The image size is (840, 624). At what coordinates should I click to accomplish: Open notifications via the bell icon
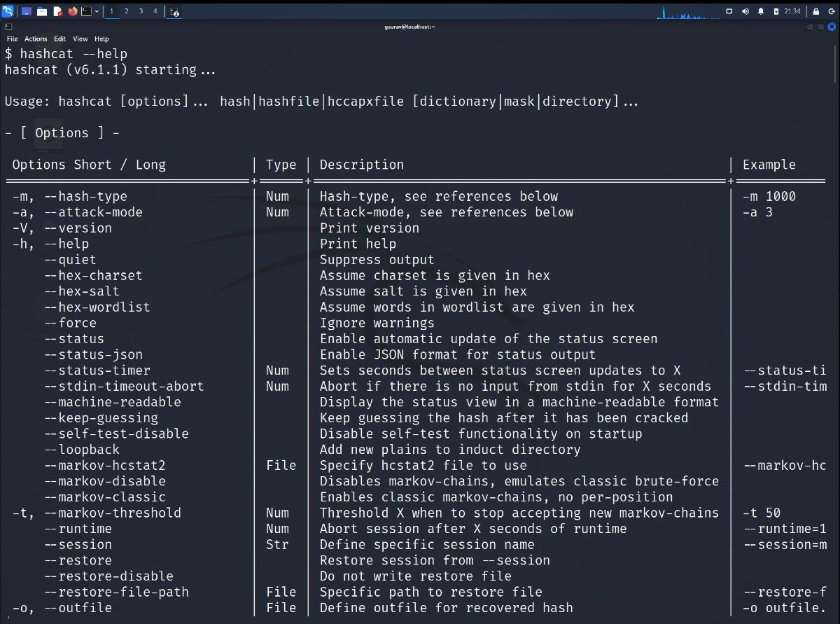point(761,11)
